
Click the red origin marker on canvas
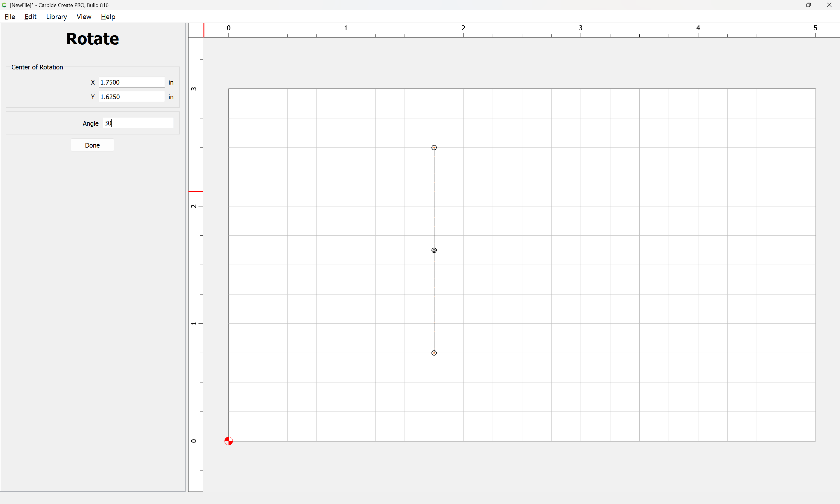coord(228,441)
